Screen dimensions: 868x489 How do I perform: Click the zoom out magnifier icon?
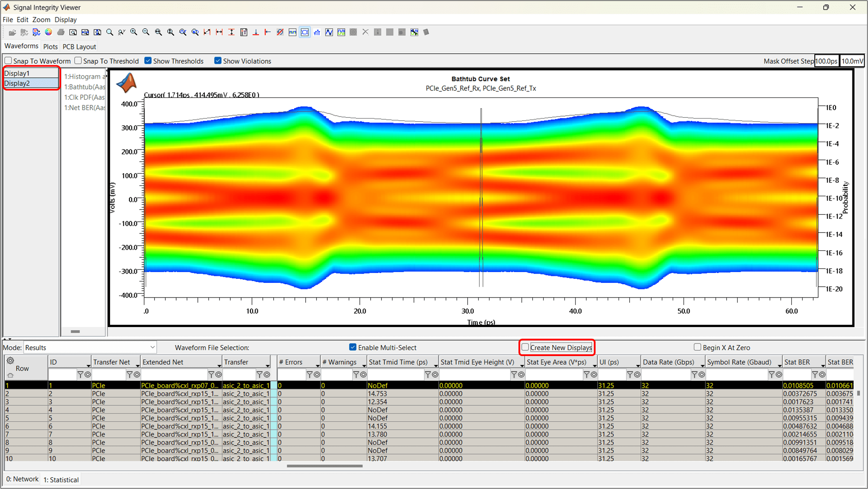[x=146, y=32]
